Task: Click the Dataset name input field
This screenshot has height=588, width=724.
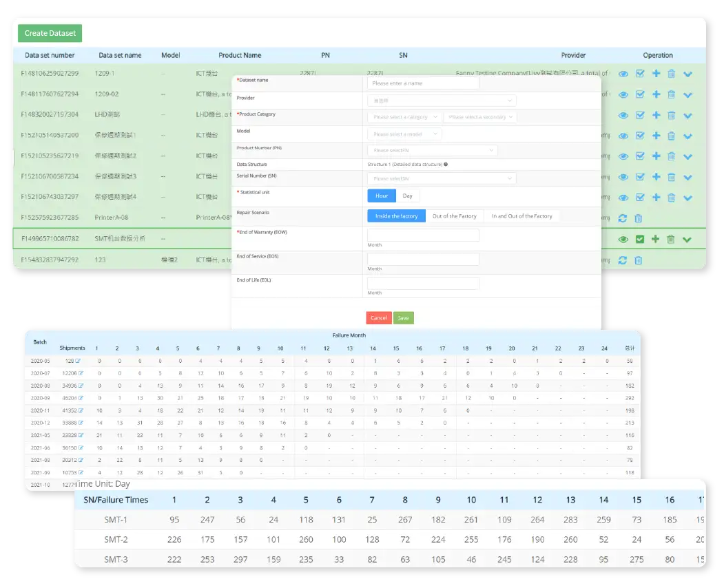Action: coord(423,83)
